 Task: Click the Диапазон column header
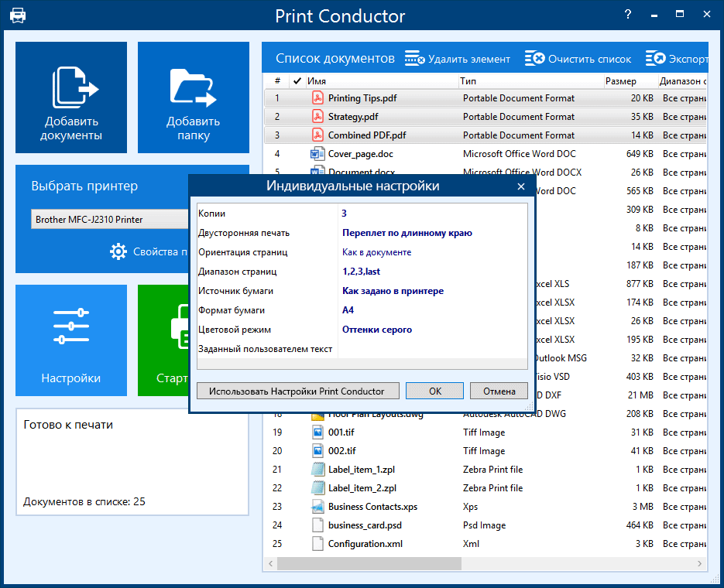coord(683,81)
